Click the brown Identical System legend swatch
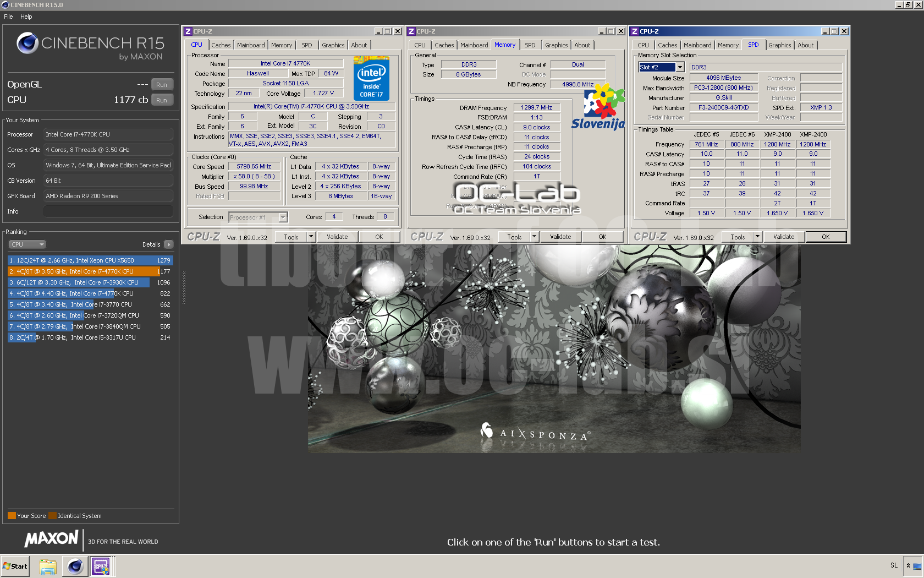 coord(52,516)
